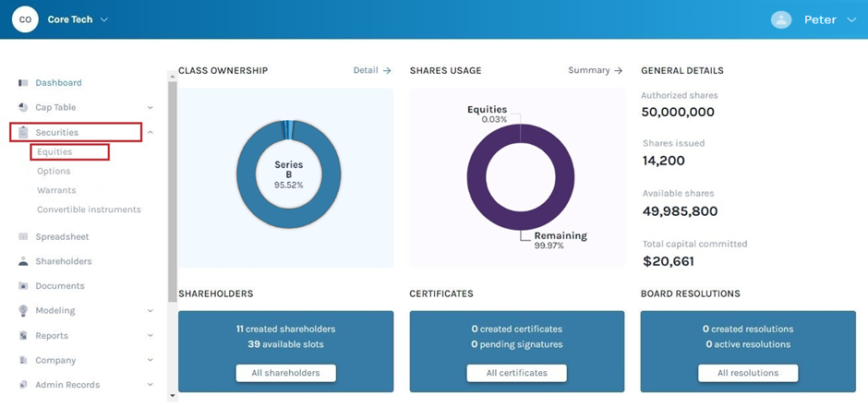Expand the Admin Records chevron
The image size is (868, 407).
point(151,385)
